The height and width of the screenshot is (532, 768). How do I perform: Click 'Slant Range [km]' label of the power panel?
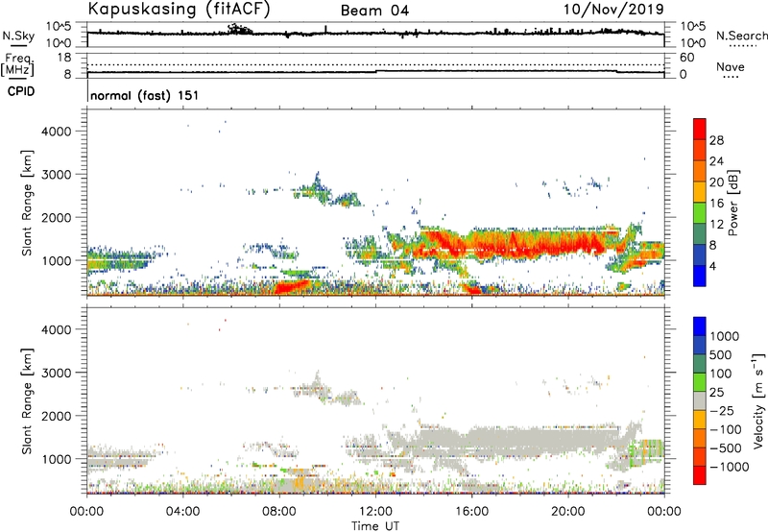click(x=27, y=203)
